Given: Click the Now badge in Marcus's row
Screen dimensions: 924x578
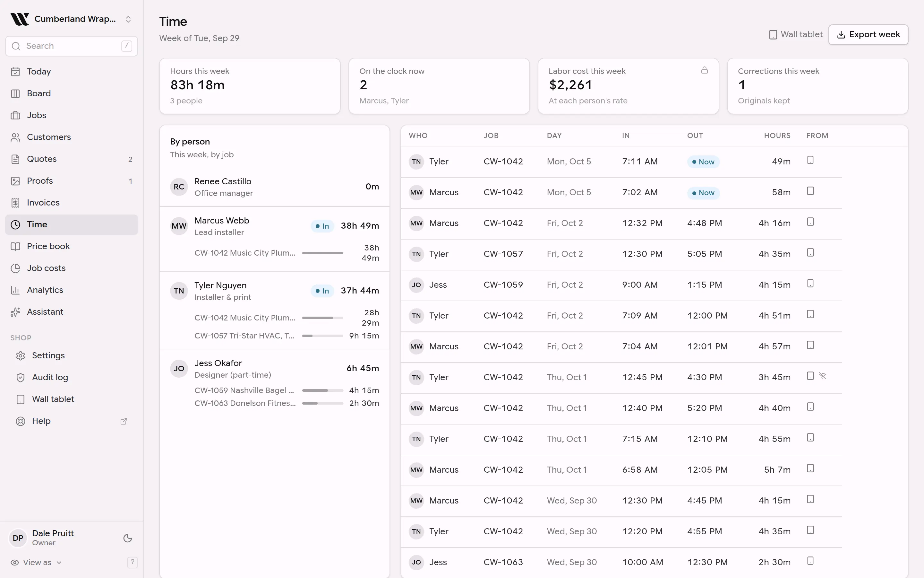Looking at the screenshot, I should [703, 193].
